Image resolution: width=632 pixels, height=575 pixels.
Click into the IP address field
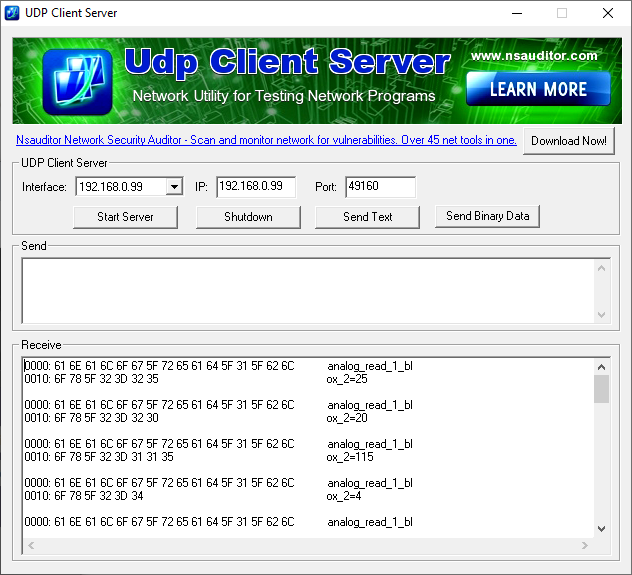click(256, 187)
